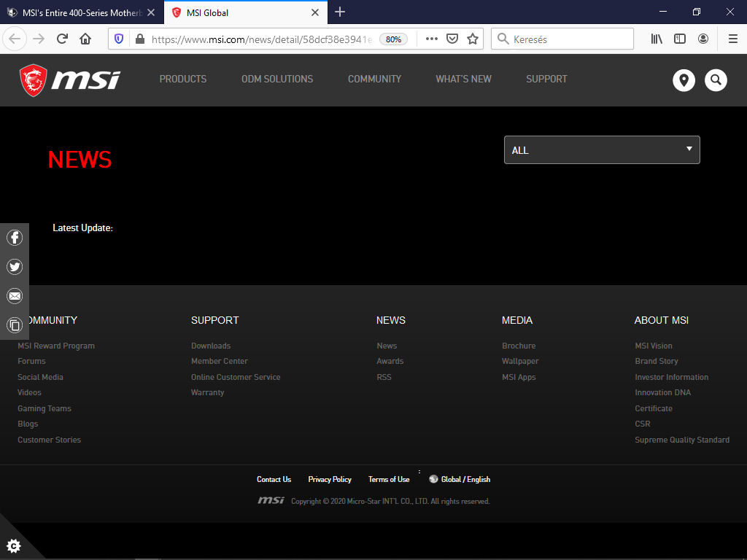Close the 400-Series Motherboards tab
Screen dimensions: 747x560
click(151, 12)
